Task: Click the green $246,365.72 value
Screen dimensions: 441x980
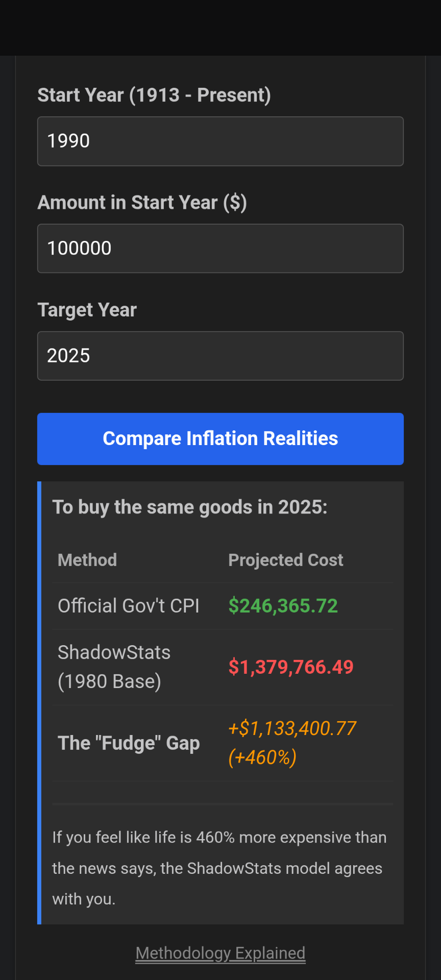Action: coord(283,606)
